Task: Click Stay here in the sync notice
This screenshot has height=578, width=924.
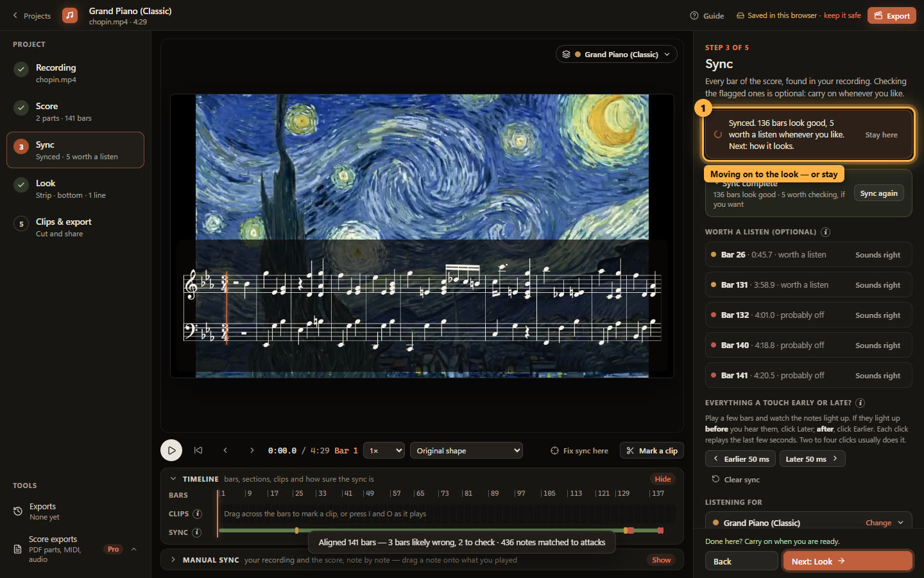Action: (881, 135)
